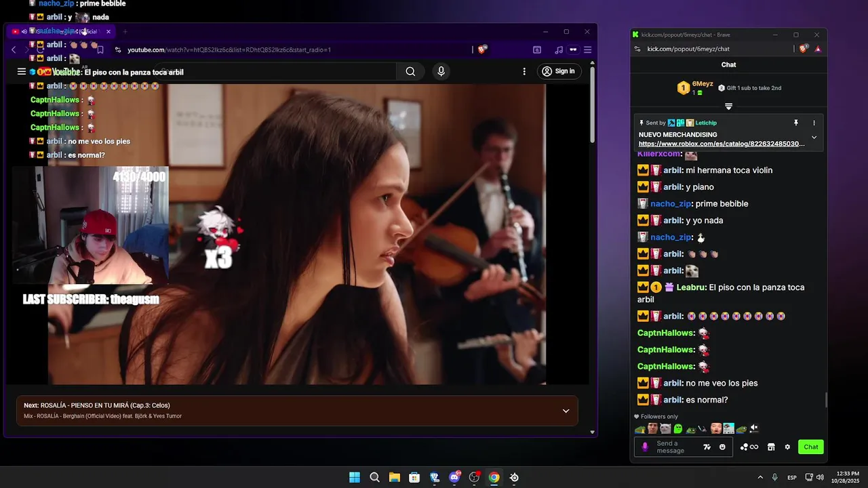868x488 pixels.
Task: Open chat settings gear icon
Action: pyautogui.click(x=787, y=447)
